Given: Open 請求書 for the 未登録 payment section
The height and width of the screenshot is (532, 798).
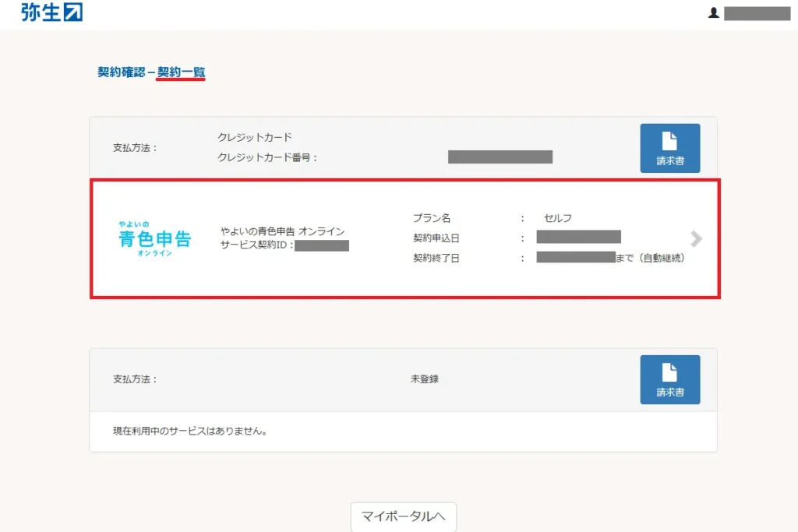Looking at the screenshot, I should click(669, 379).
